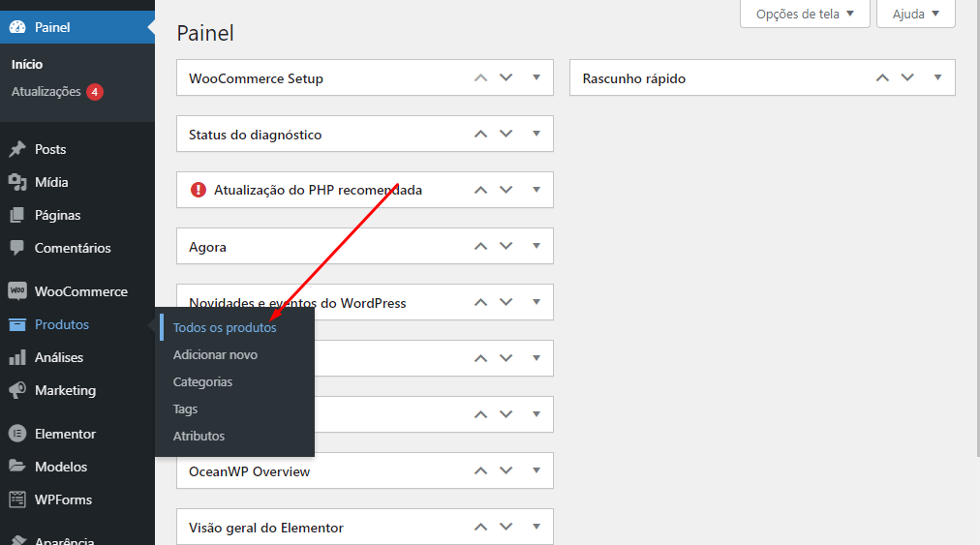Click the Modelos folder icon
The height and width of the screenshot is (545, 980).
coord(17,467)
